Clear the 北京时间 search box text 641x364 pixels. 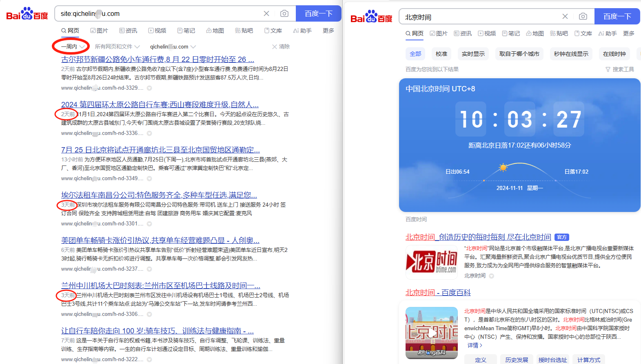[x=565, y=16]
